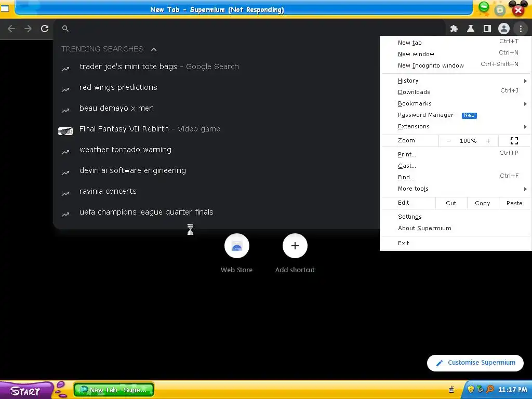Go forward using the forward arrow
Screen dimensions: 532x399
coord(28,29)
